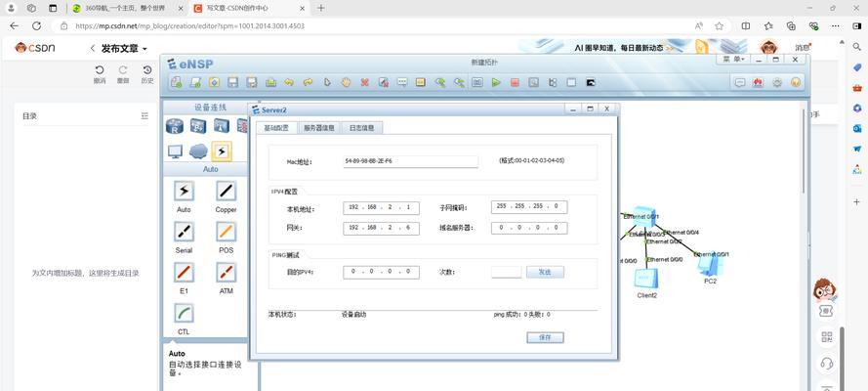Select the Auto cable in the connection list

click(184, 191)
